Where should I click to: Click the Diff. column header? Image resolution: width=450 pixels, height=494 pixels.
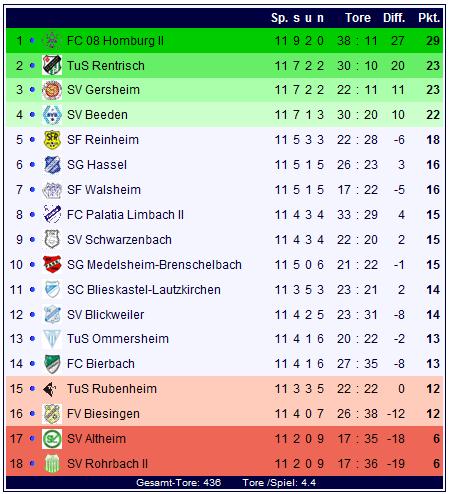[394, 18]
